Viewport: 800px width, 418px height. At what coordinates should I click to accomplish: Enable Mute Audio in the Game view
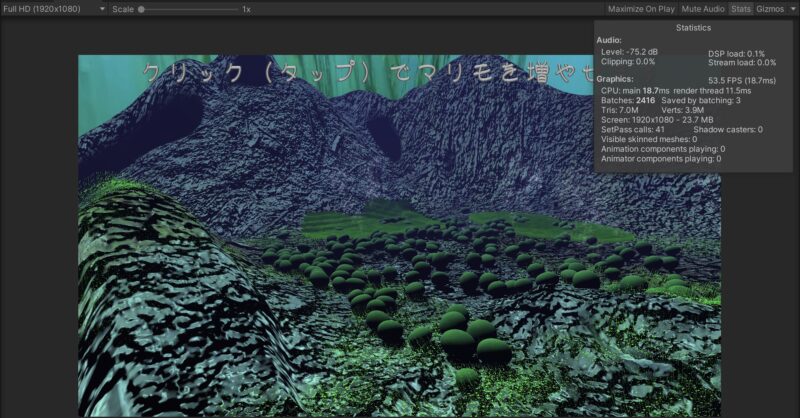click(x=703, y=9)
